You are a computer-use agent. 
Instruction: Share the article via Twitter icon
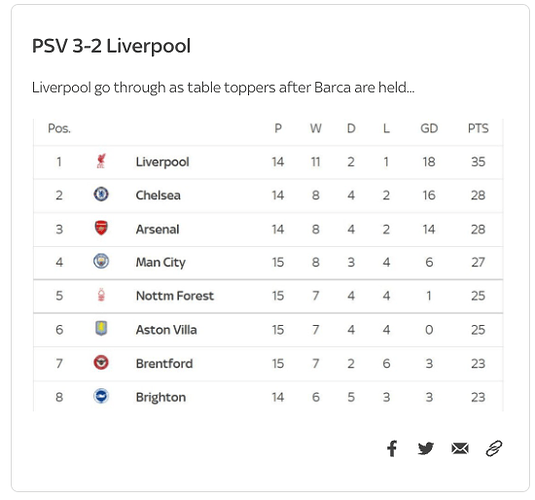pyautogui.click(x=425, y=448)
